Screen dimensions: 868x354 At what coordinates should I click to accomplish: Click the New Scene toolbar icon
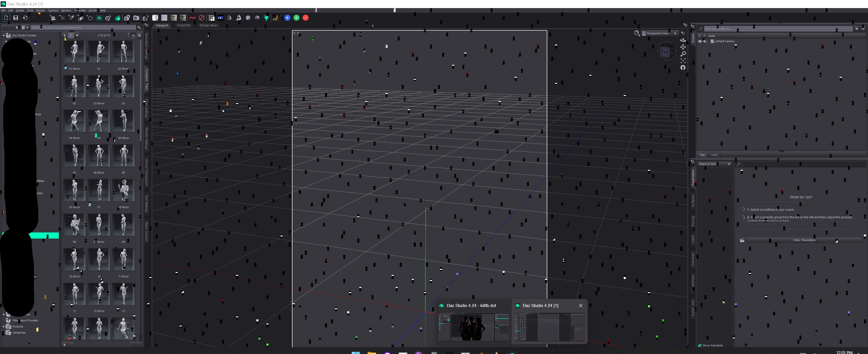tap(6, 18)
